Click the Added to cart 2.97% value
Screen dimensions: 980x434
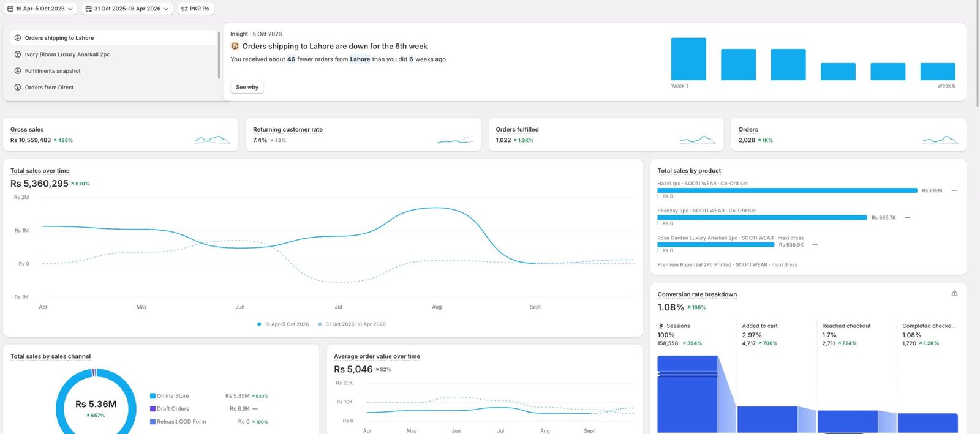(752, 335)
